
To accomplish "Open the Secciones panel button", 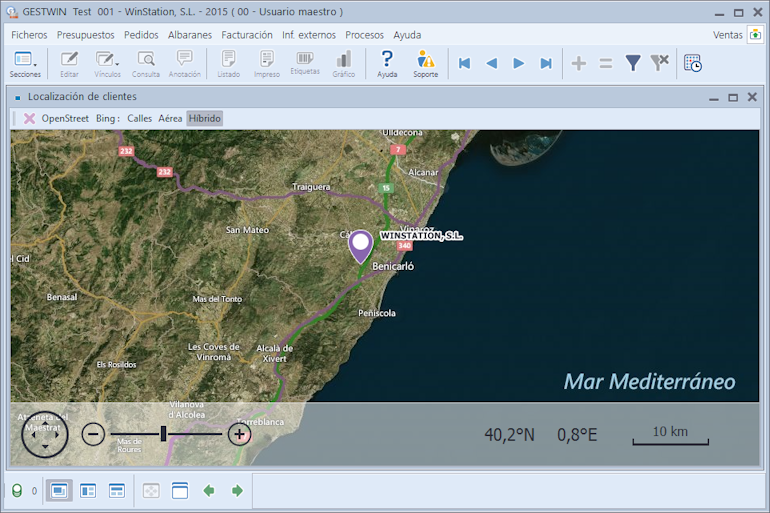I will (x=25, y=64).
